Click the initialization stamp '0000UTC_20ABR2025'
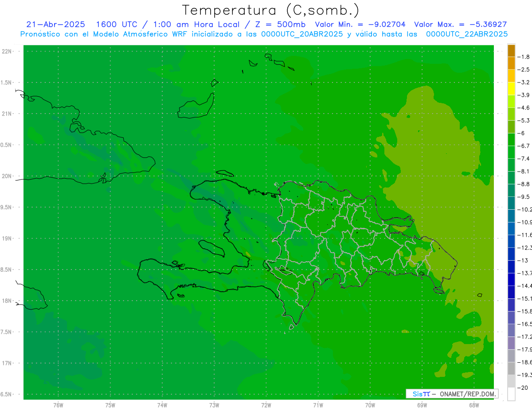The height and width of the screenshot is (411, 532). [x=302, y=34]
